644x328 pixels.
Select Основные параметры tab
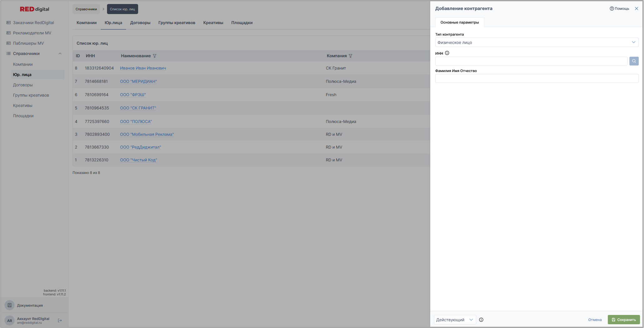[x=459, y=22]
